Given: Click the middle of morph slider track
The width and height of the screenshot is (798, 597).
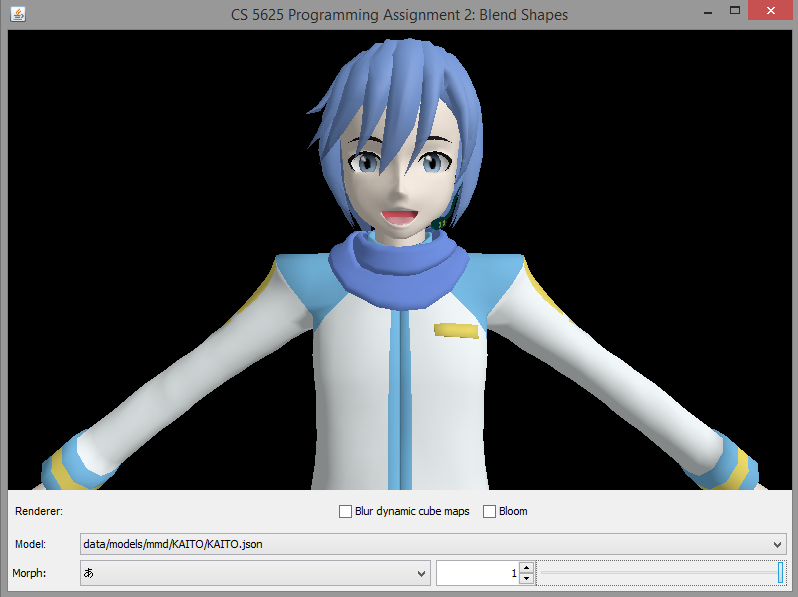Looking at the screenshot, I should click(x=662, y=573).
